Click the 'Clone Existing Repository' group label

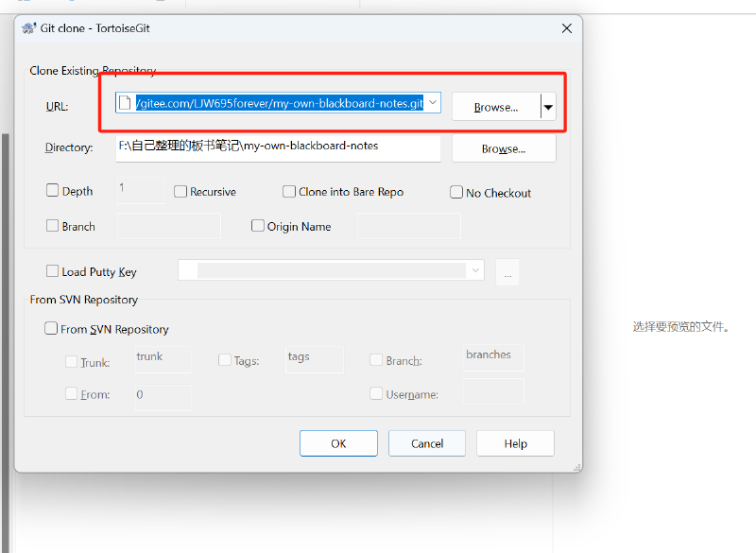(93, 71)
